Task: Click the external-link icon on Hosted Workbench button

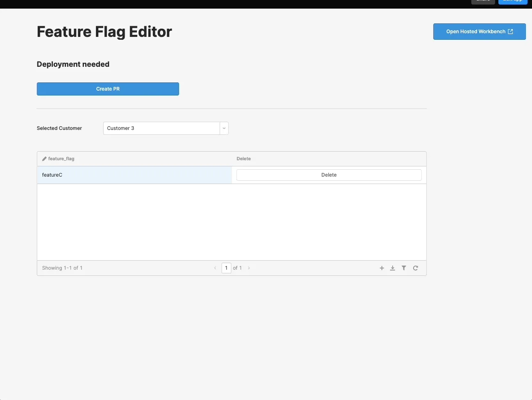Action: 510,31
